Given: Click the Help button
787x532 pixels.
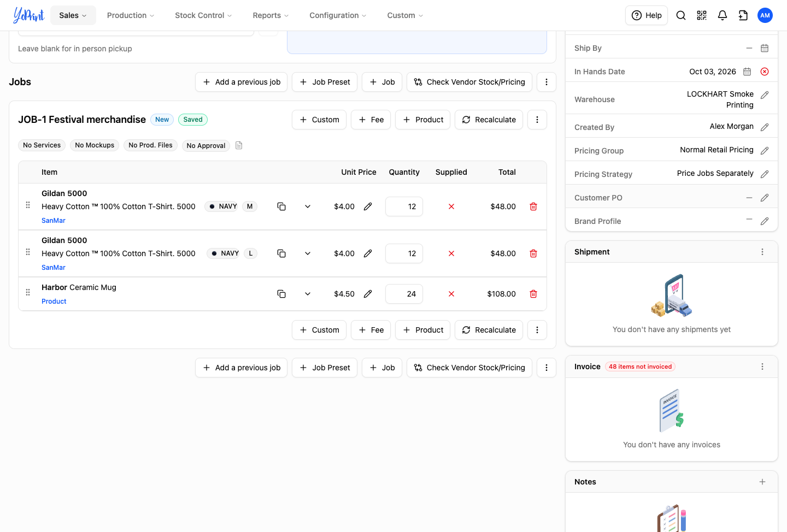Looking at the screenshot, I should coord(647,15).
